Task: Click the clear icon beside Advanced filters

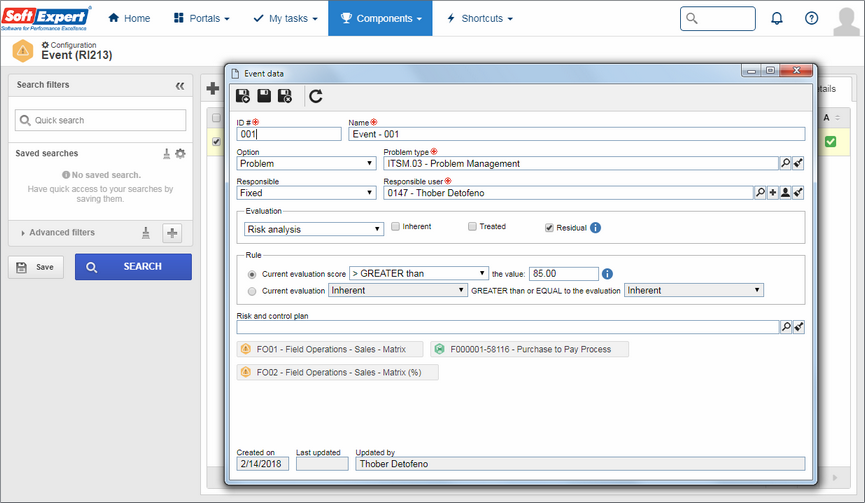Action: point(146,233)
